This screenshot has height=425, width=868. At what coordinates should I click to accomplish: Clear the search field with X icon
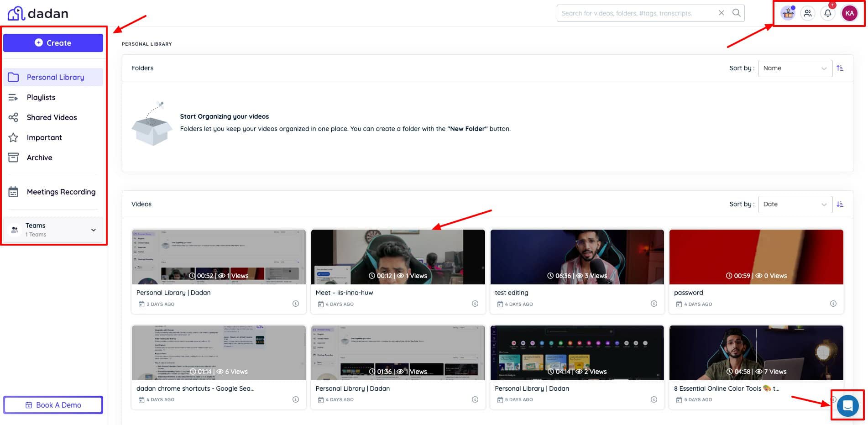722,13
